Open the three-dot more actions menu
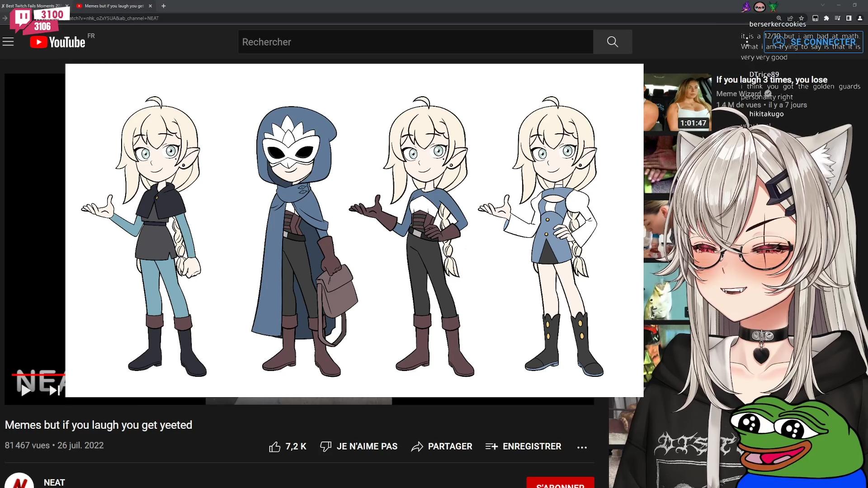Screen dimensions: 868x488 coord(582,447)
